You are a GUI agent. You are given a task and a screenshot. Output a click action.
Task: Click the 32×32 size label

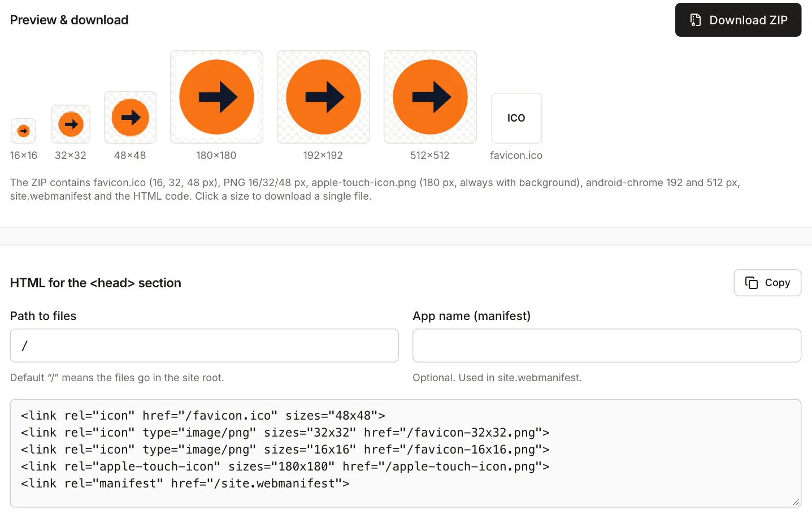(x=71, y=156)
